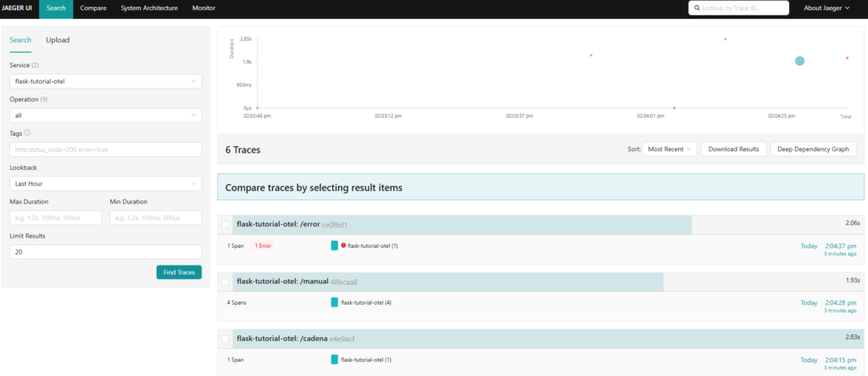The height and width of the screenshot is (376, 868).
Task: Click the Max Duration input field
Action: (x=56, y=218)
